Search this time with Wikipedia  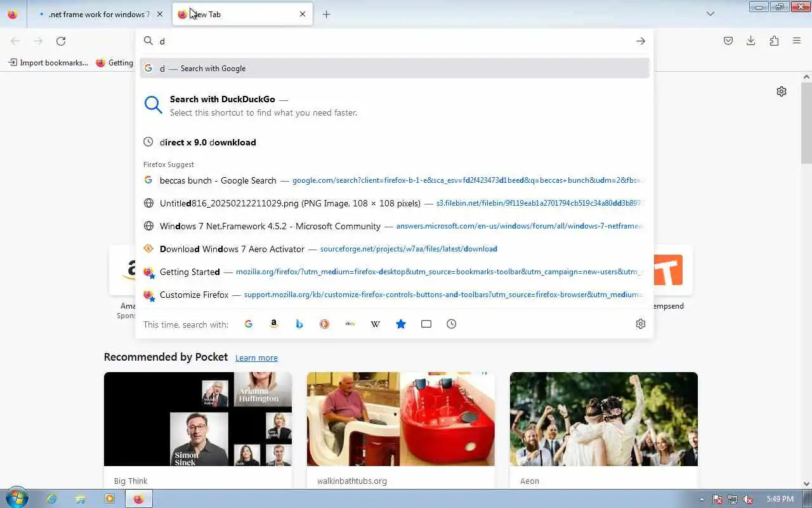(376, 324)
